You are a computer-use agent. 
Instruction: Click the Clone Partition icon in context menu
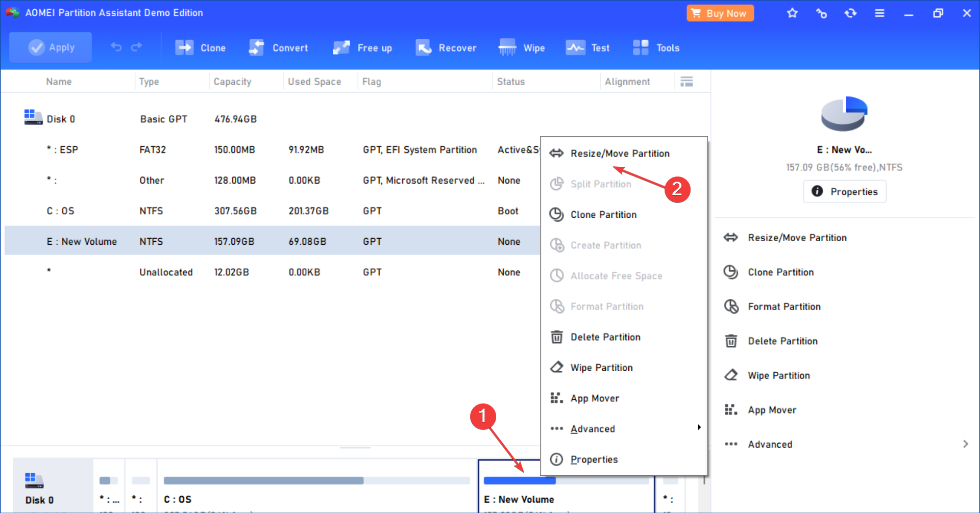click(x=556, y=215)
